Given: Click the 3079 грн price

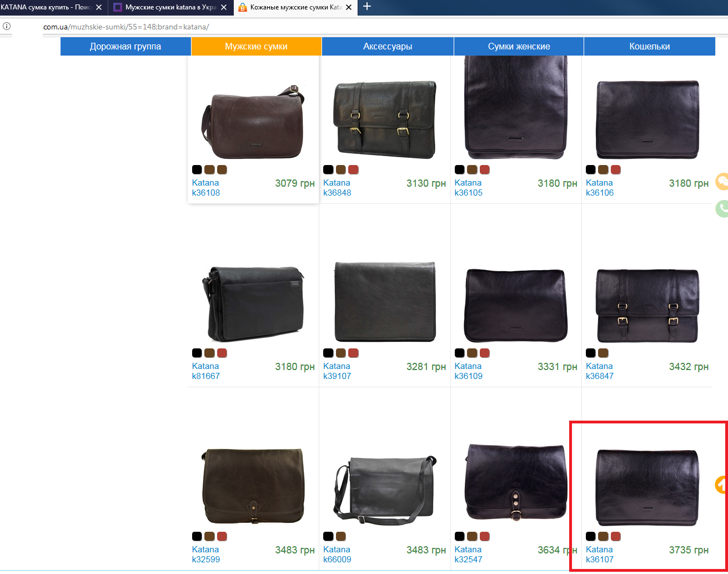Looking at the screenshot, I should [295, 183].
